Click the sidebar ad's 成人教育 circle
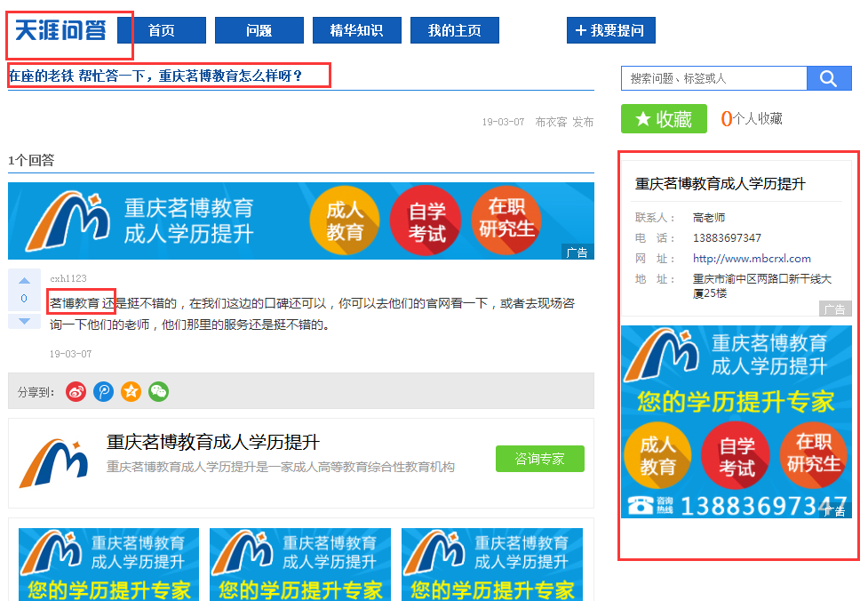Image resolution: width=868 pixels, height=601 pixels. pos(657,455)
